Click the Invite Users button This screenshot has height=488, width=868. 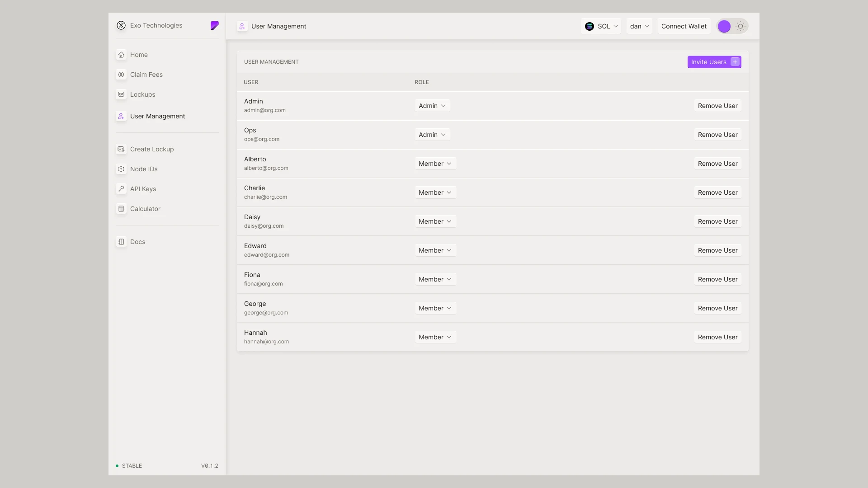click(x=714, y=62)
